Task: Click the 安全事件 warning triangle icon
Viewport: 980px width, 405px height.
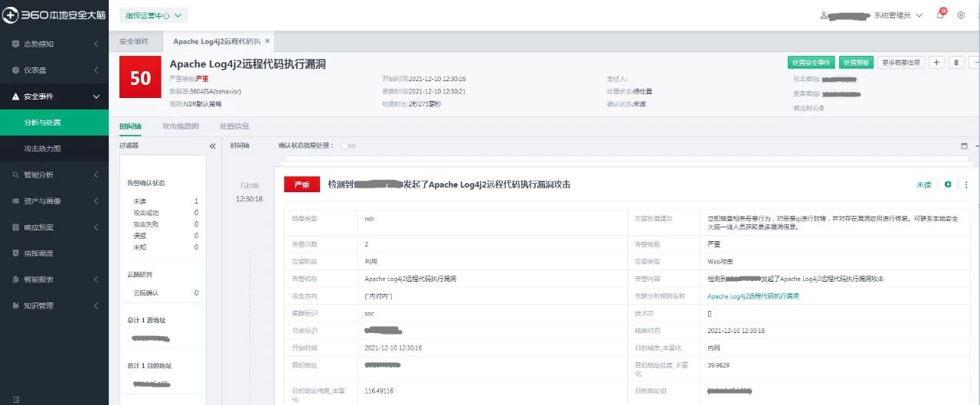Action: coord(15,96)
